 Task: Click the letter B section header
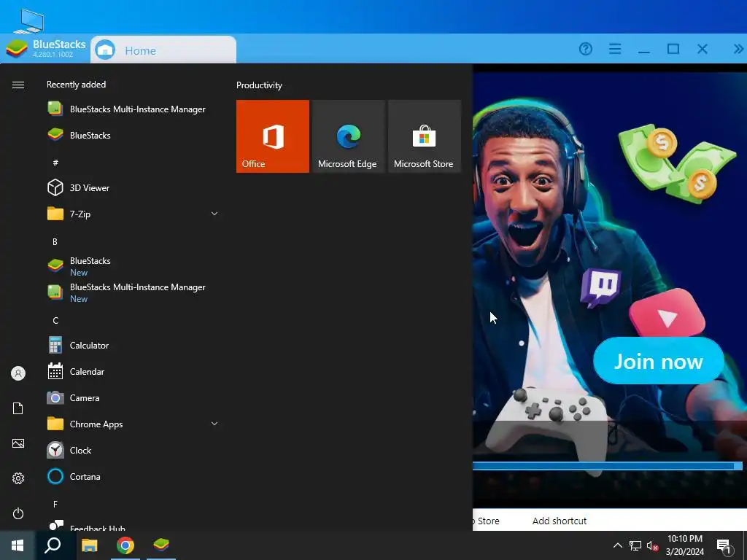(55, 242)
